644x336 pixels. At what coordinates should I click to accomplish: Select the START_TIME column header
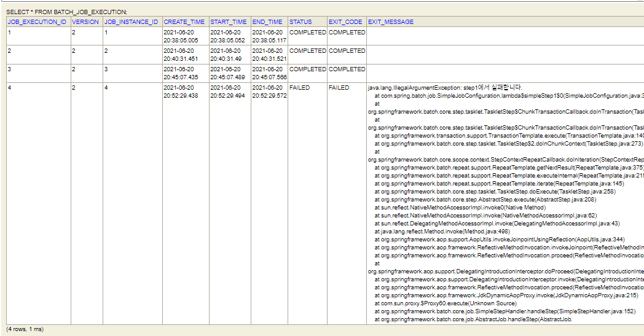tap(229, 21)
